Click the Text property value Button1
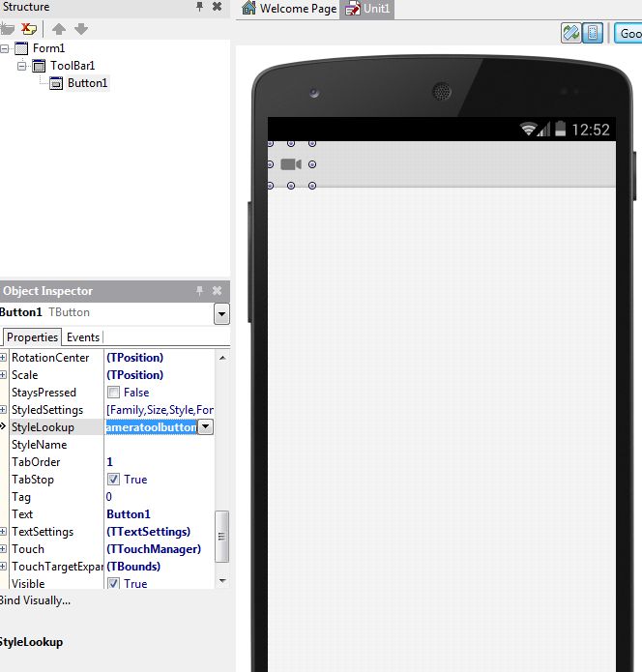The width and height of the screenshot is (642, 672). point(129,514)
